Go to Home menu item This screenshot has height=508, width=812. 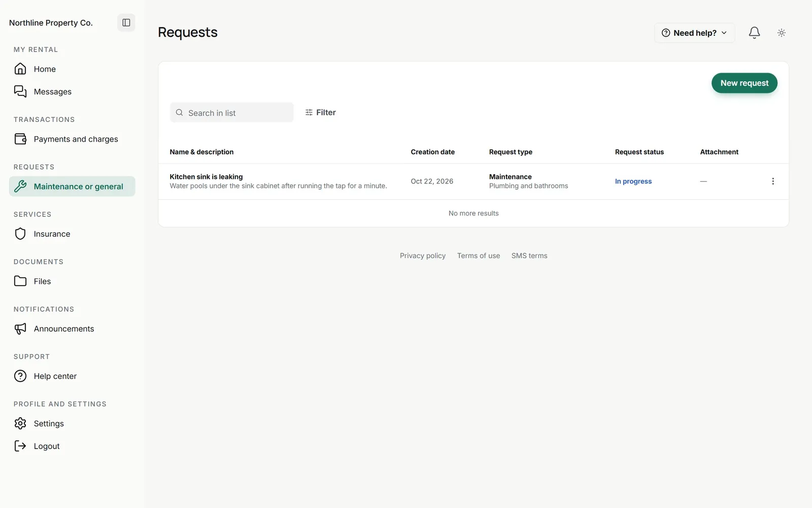(x=72, y=69)
